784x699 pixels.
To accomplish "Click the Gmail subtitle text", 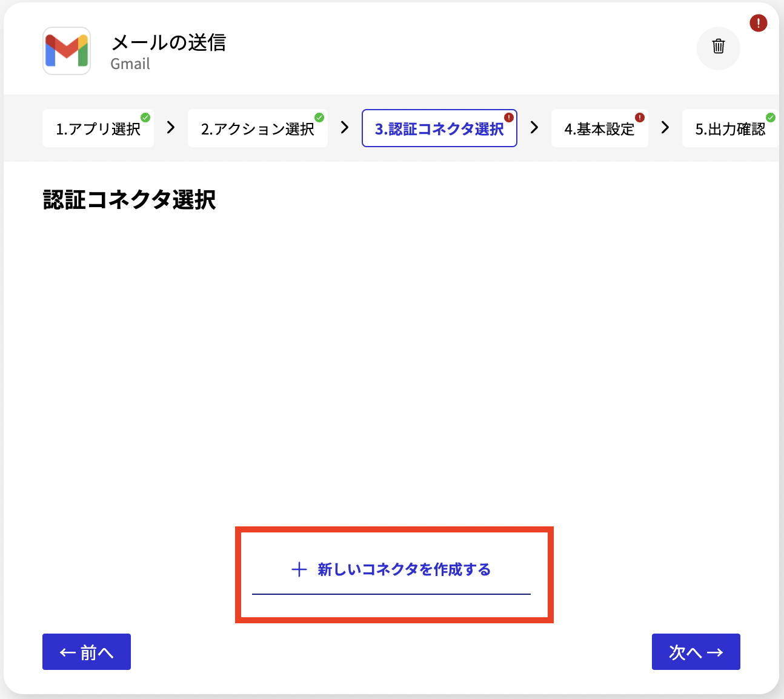I will pos(130,64).
